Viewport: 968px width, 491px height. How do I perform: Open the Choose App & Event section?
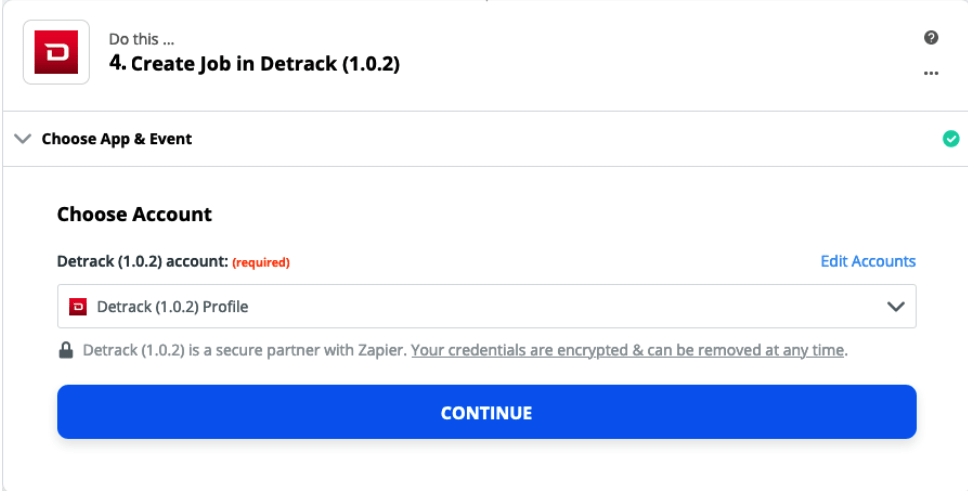pos(117,139)
